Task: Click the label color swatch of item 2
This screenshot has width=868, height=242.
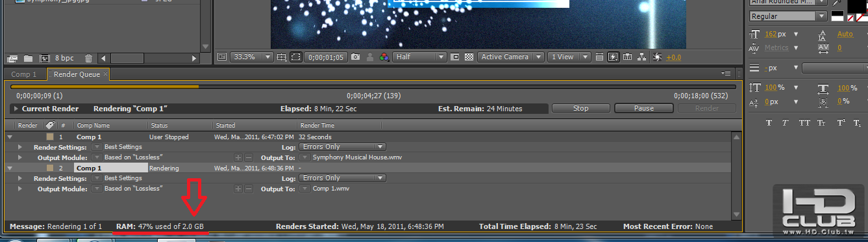Action: (x=49, y=168)
